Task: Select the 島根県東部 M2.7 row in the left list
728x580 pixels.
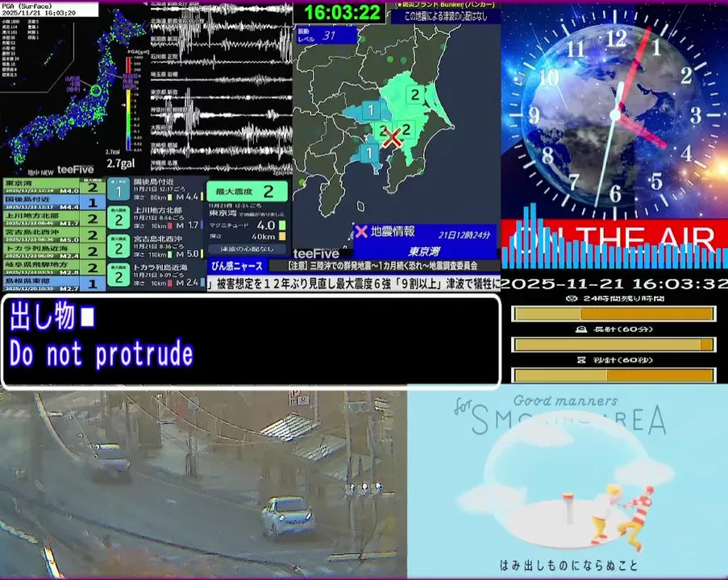Action: point(54,284)
